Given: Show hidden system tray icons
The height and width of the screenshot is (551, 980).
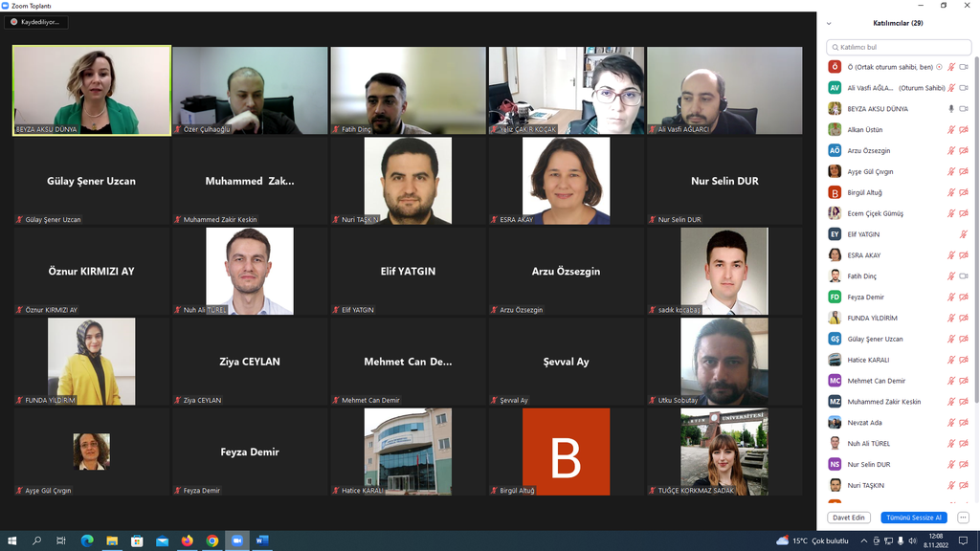Looking at the screenshot, I should pos(865,540).
